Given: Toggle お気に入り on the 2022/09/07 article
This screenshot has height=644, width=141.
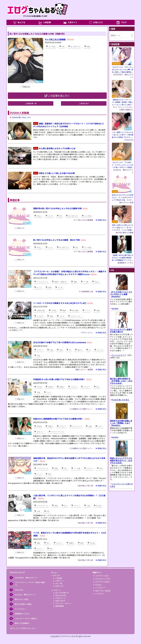Looking at the screenshot, I should tap(20, 478).
